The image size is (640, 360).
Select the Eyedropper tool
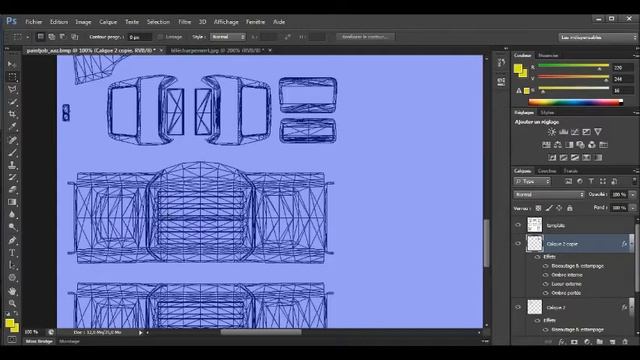pyautogui.click(x=12, y=127)
